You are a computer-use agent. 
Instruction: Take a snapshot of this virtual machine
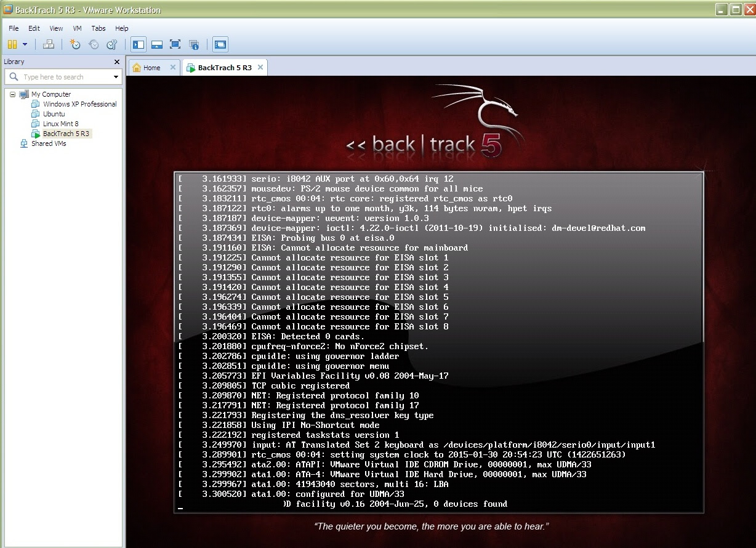pyautogui.click(x=75, y=44)
